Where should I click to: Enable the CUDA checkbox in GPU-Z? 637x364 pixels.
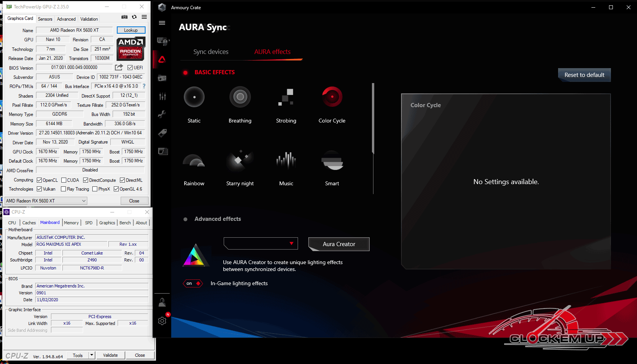point(64,180)
